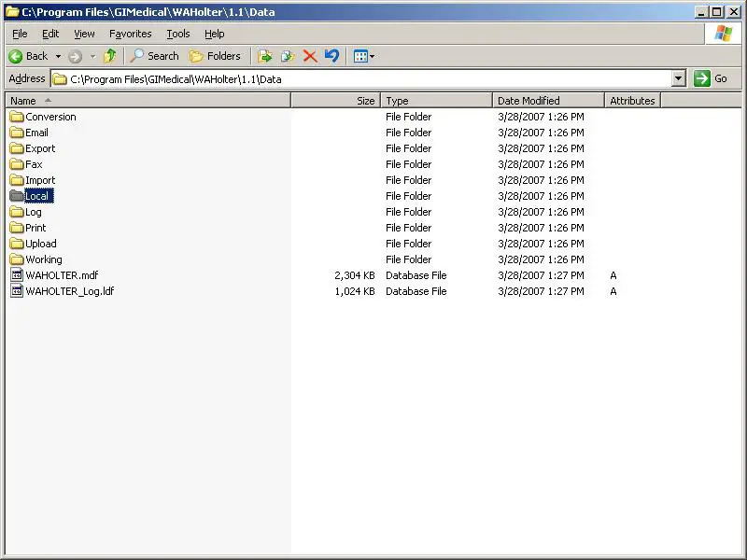Undo the last action via toolbar icon
This screenshot has width=747, height=560.
point(332,56)
